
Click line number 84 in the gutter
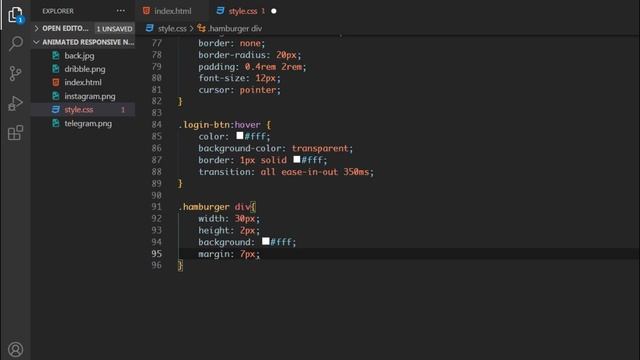coord(157,124)
